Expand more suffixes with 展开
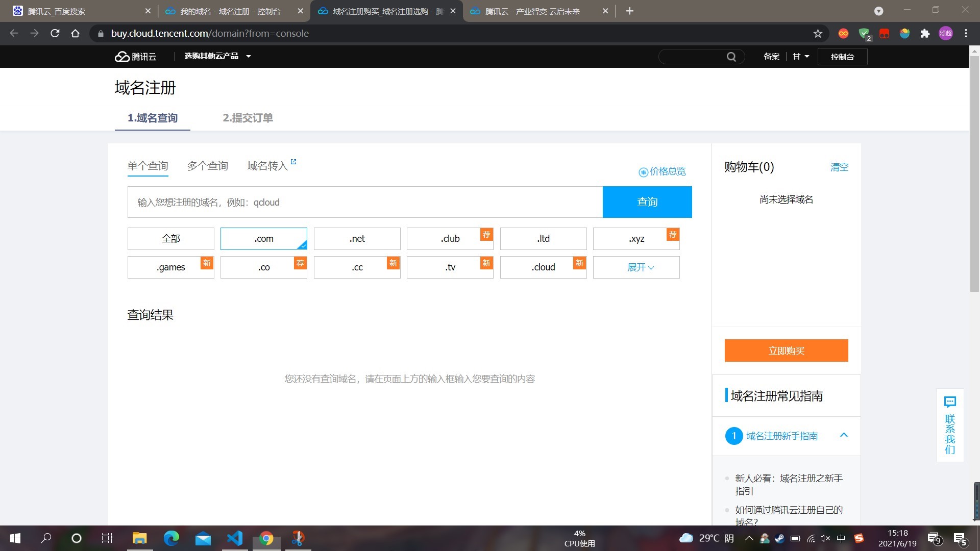The width and height of the screenshot is (980, 551). (636, 267)
